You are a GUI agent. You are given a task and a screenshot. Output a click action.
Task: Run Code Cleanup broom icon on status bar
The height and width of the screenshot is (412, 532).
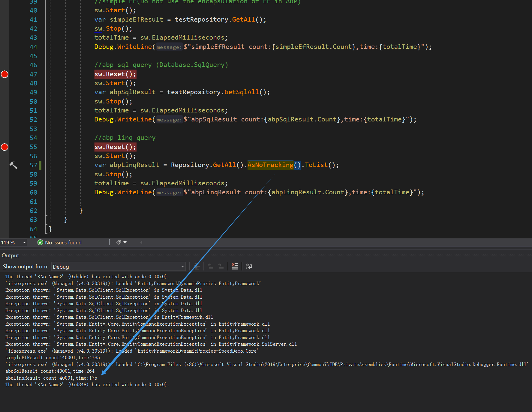point(119,242)
